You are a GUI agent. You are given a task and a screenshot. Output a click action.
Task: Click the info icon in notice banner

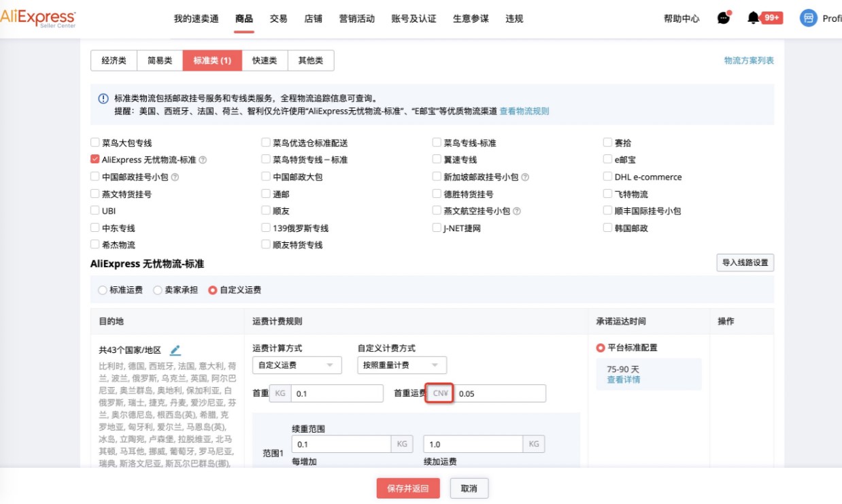click(x=103, y=99)
